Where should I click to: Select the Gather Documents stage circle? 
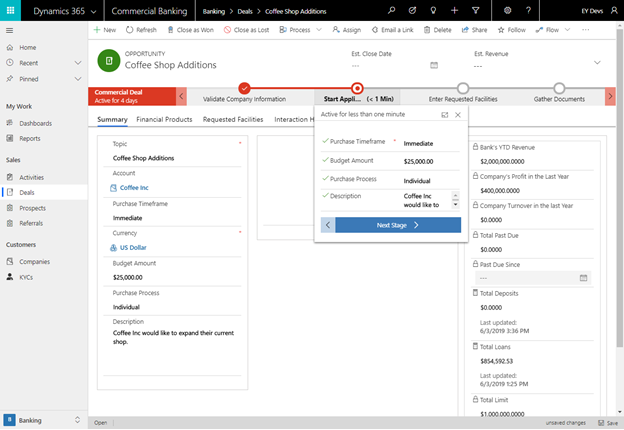(x=558, y=89)
